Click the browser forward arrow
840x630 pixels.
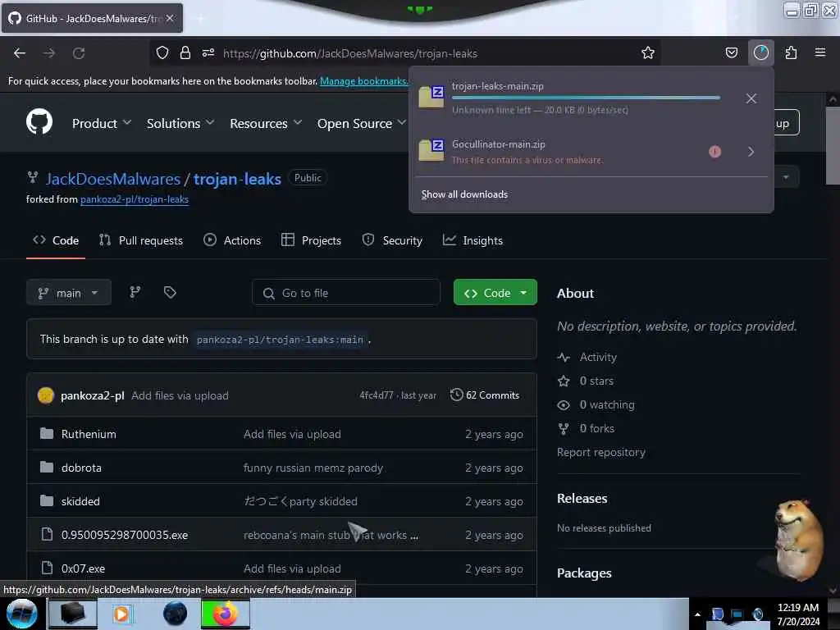tap(49, 53)
